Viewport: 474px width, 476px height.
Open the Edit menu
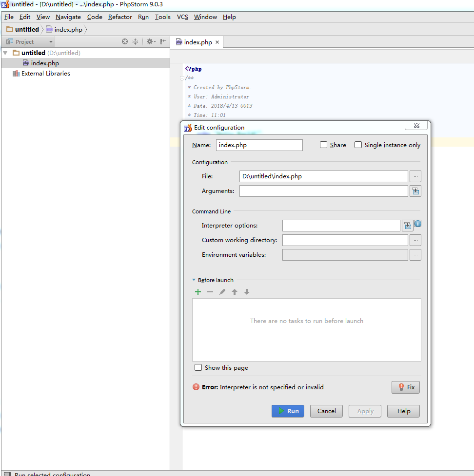click(x=24, y=17)
